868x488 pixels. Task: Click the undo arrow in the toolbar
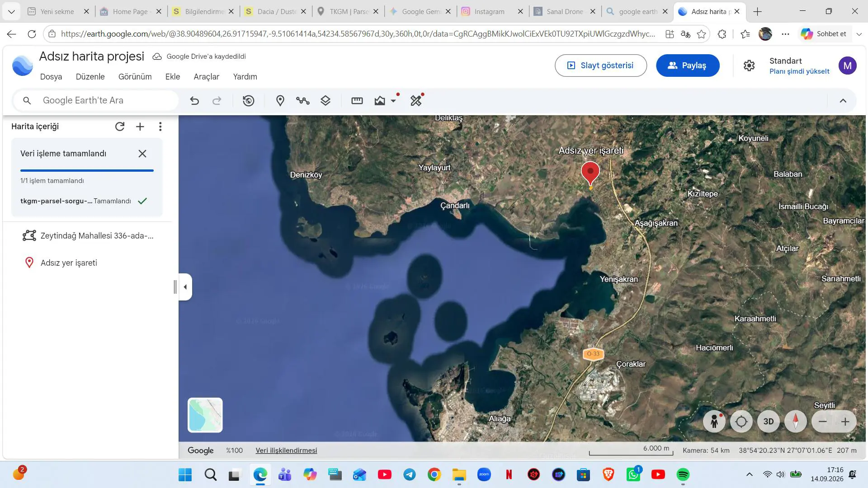point(194,101)
